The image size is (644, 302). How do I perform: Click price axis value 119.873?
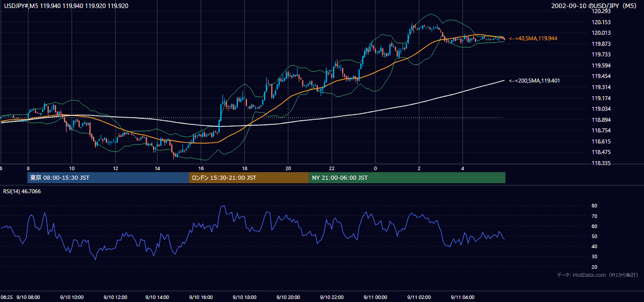click(601, 44)
